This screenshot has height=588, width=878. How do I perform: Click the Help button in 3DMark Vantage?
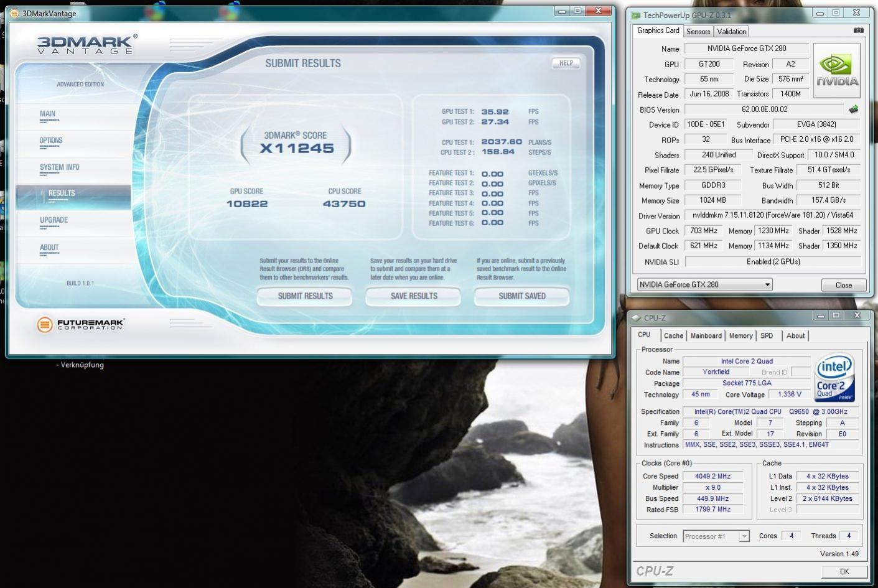pyautogui.click(x=566, y=63)
